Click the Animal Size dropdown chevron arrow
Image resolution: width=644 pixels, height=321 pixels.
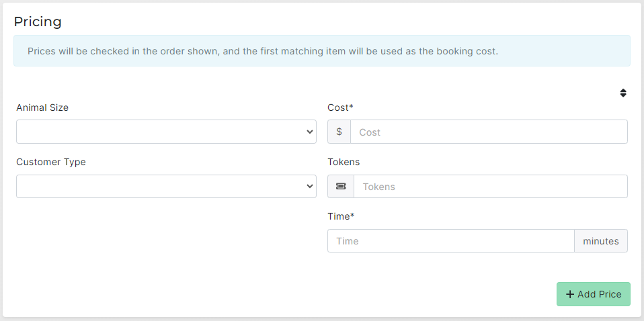click(309, 132)
